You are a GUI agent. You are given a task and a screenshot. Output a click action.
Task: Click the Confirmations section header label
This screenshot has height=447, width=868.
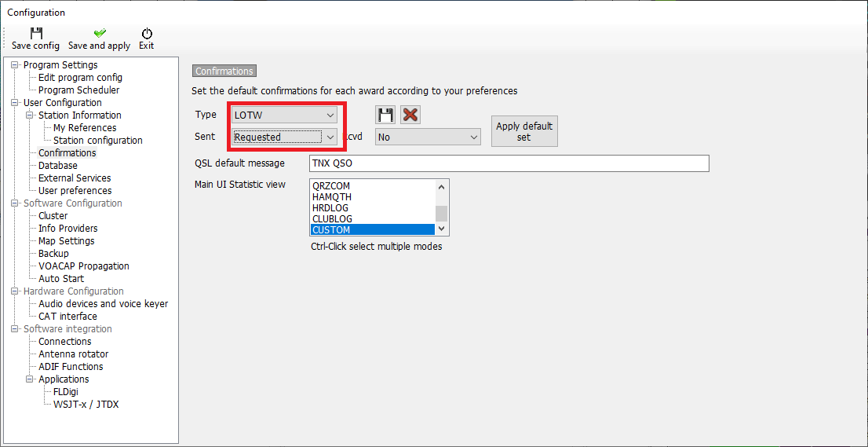(224, 71)
